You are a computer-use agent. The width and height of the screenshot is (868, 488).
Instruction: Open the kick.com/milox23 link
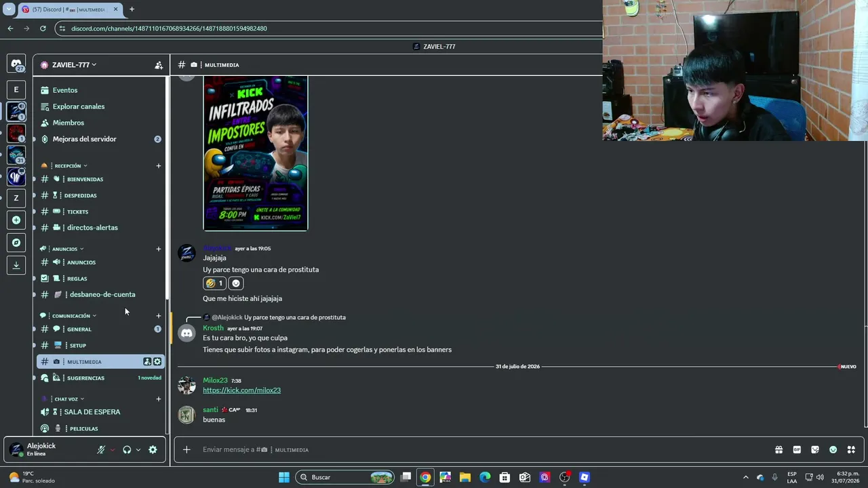(241, 390)
